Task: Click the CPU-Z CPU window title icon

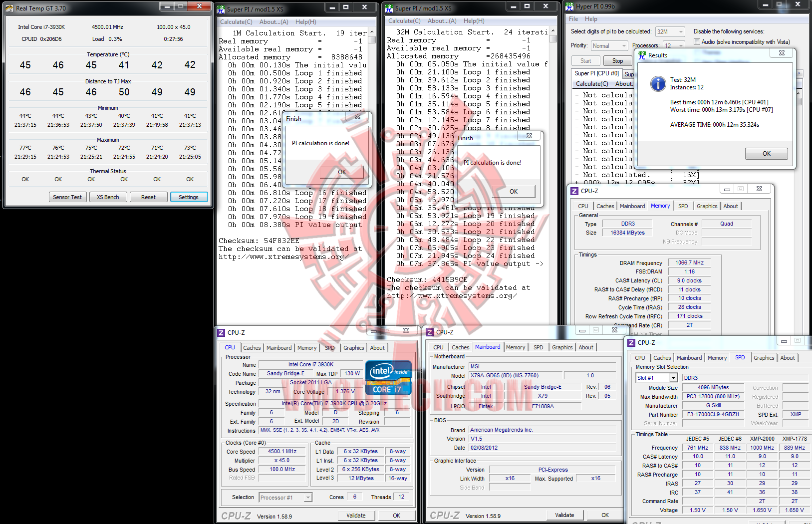Action: tap(222, 333)
